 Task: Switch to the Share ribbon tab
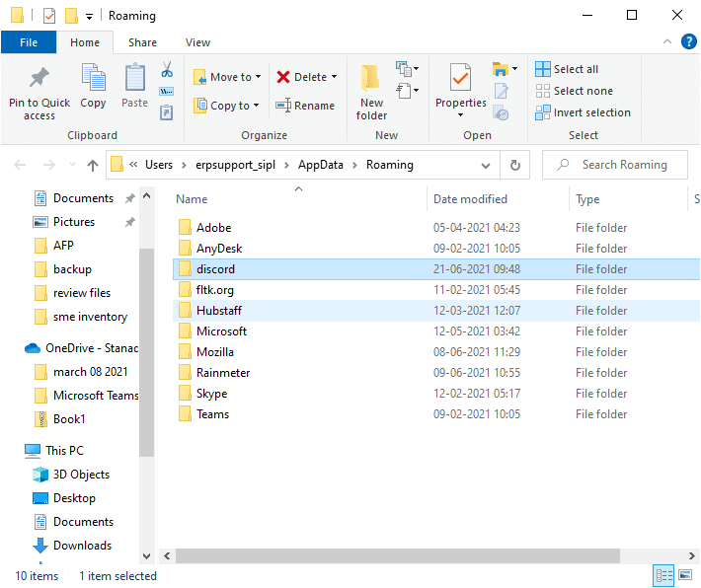(142, 42)
